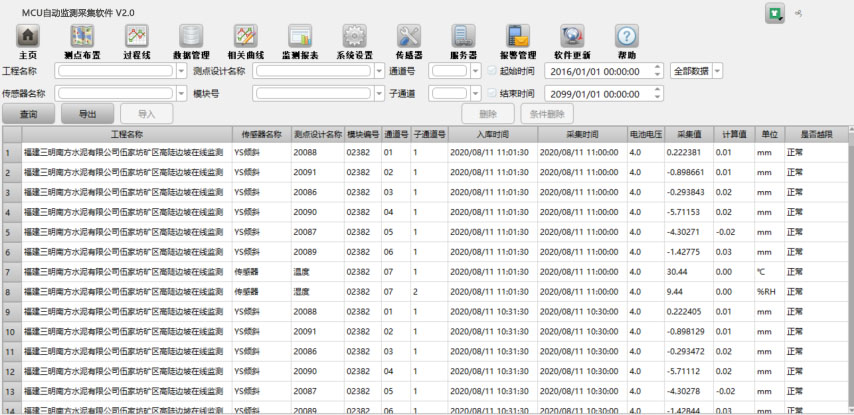Expand the 子通道 dropdown arrow

[475, 94]
